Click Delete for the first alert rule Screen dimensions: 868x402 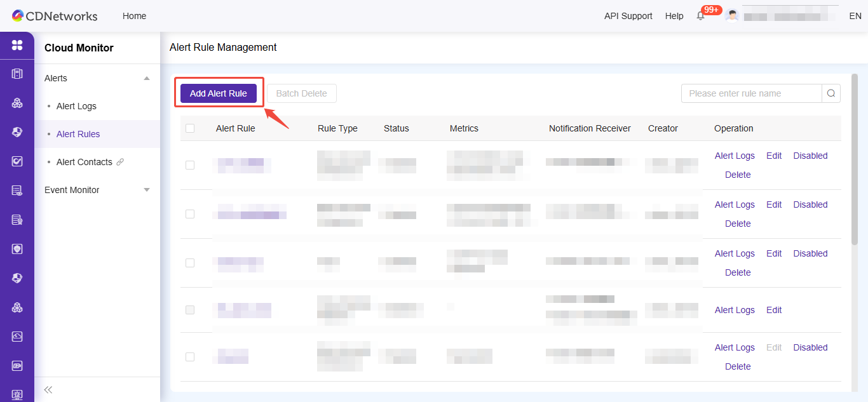coord(738,175)
